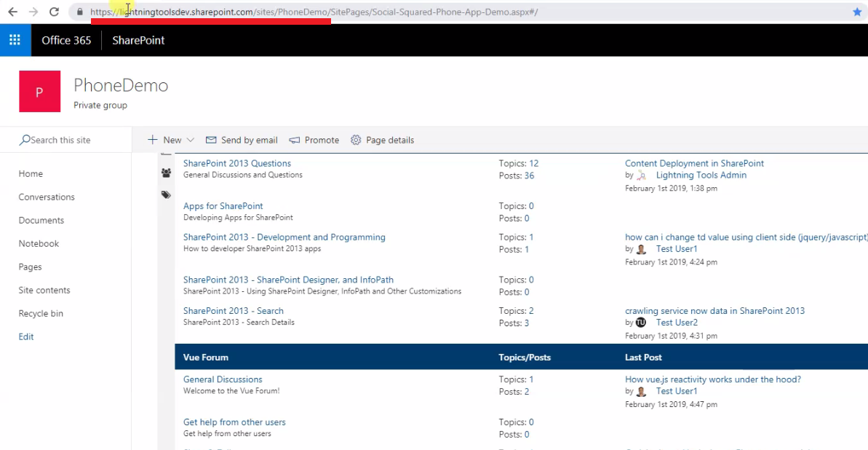868x450 pixels.
Task: Expand the New dropdown chevron
Action: (x=191, y=141)
